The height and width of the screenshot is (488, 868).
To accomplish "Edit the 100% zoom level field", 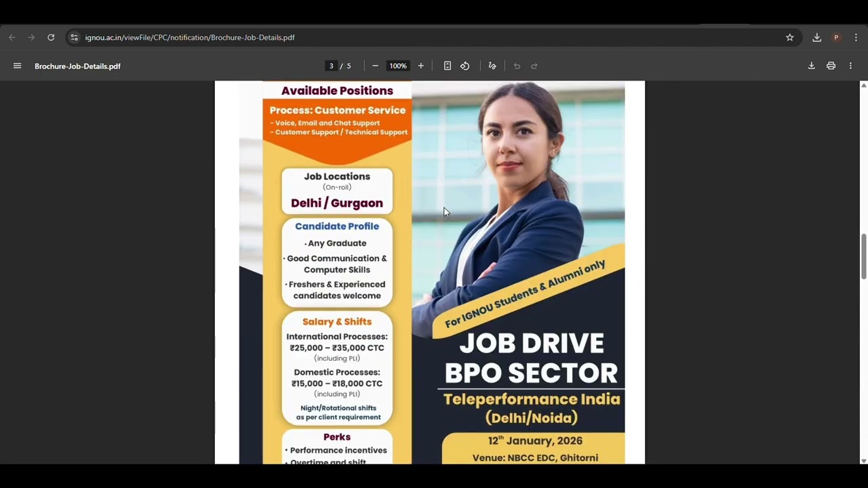I will tap(398, 66).
